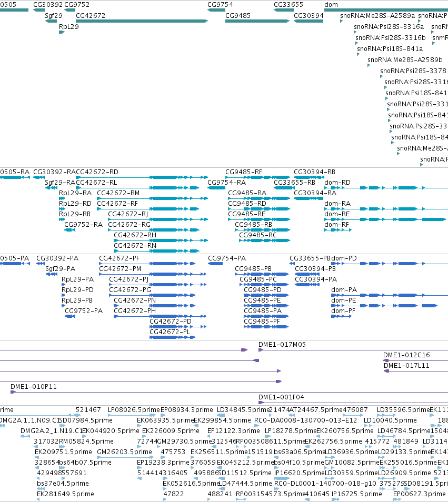Select transcript dom-RF label
This screenshot has height=502, width=448.
point(336,225)
